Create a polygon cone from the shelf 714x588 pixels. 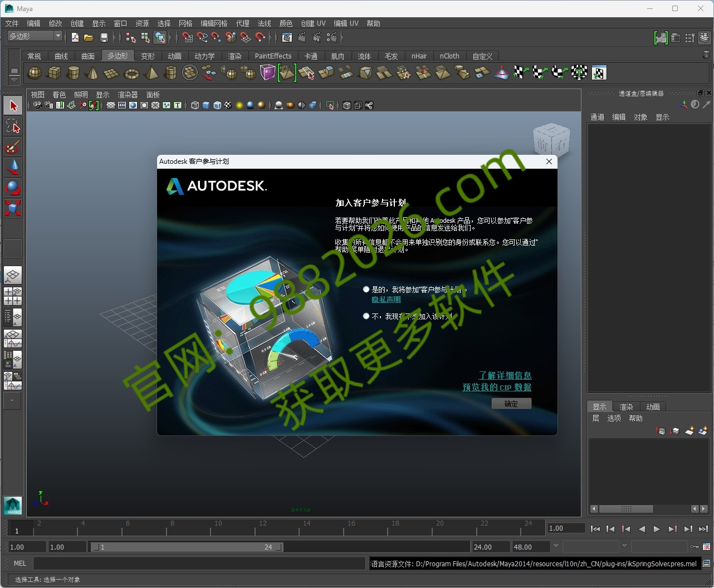click(92, 73)
